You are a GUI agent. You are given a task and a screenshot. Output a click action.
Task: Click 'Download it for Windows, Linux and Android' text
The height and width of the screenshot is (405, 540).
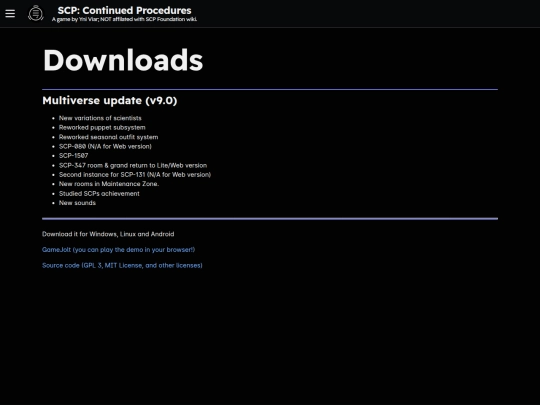tap(108, 234)
